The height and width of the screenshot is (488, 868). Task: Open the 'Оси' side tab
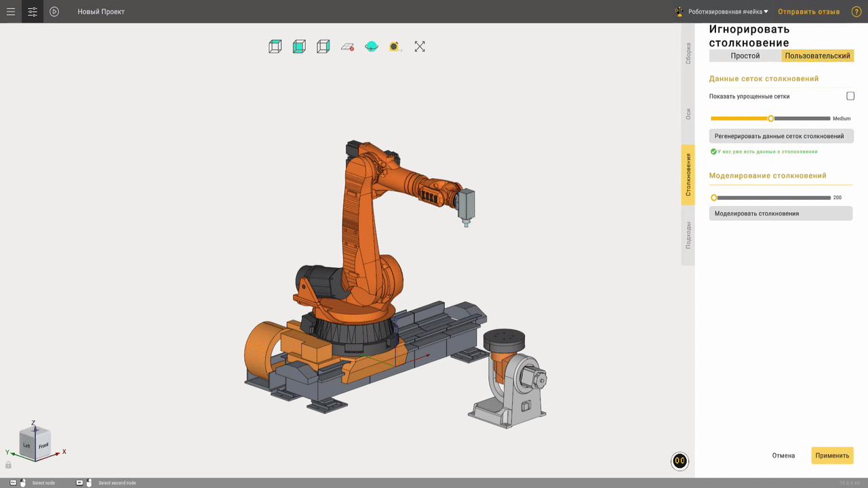coord(688,114)
